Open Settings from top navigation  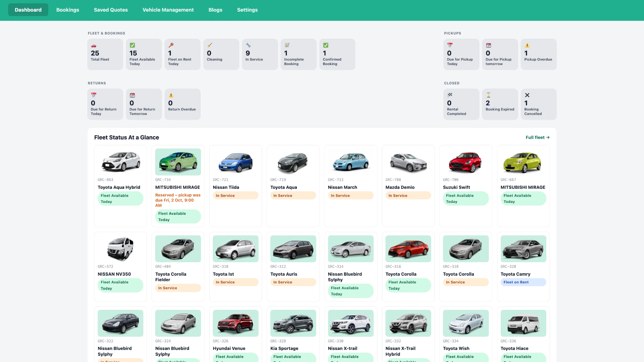pyautogui.click(x=247, y=10)
